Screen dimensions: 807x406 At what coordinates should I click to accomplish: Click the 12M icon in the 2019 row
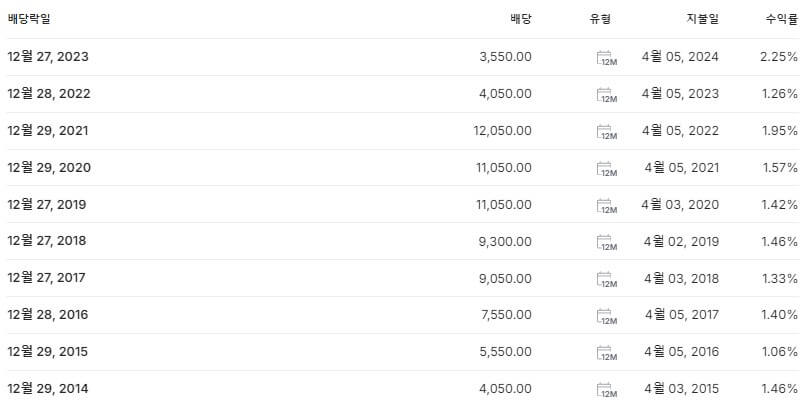click(607, 206)
